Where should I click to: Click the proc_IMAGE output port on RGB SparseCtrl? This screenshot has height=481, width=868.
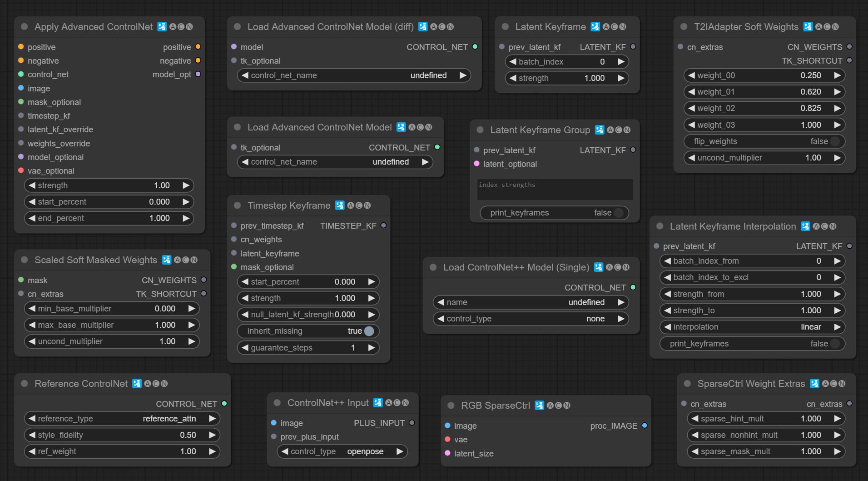pyautogui.click(x=644, y=426)
